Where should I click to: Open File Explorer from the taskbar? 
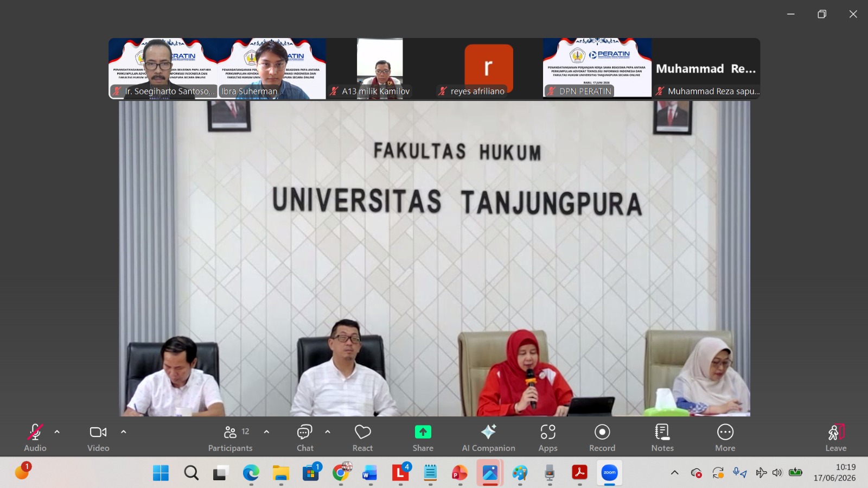(x=280, y=473)
